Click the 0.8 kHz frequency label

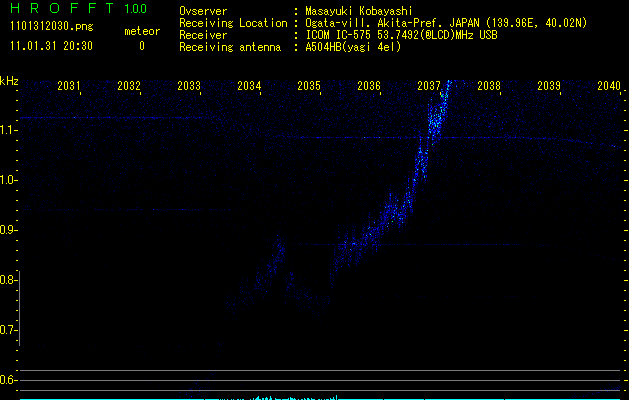tap(7, 280)
